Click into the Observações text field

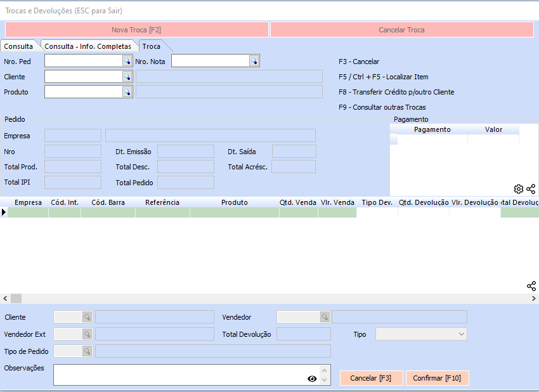coord(178,374)
